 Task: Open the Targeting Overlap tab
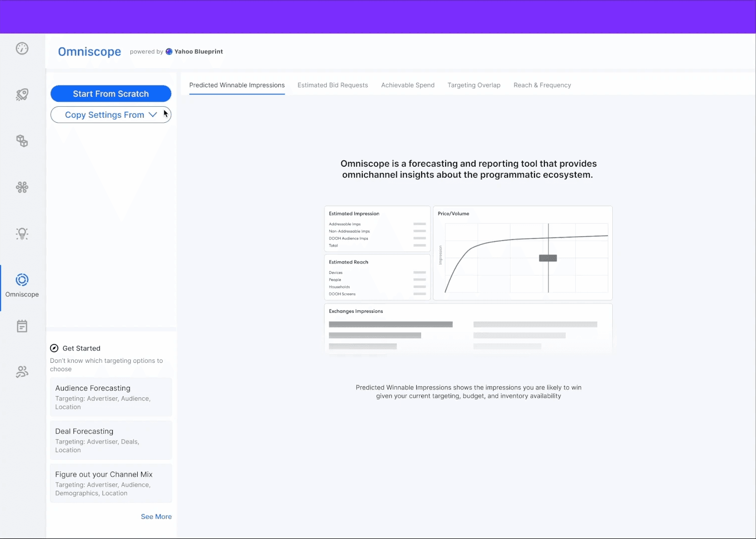(x=474, y=85)
